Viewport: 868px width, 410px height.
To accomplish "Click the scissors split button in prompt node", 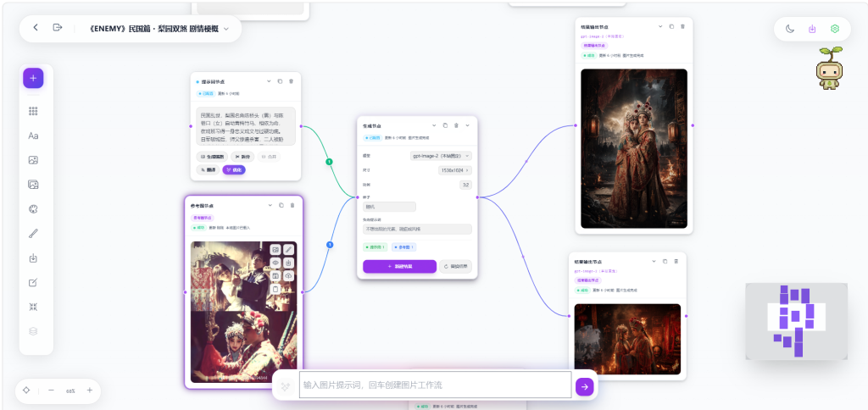I will click(242, 157).
